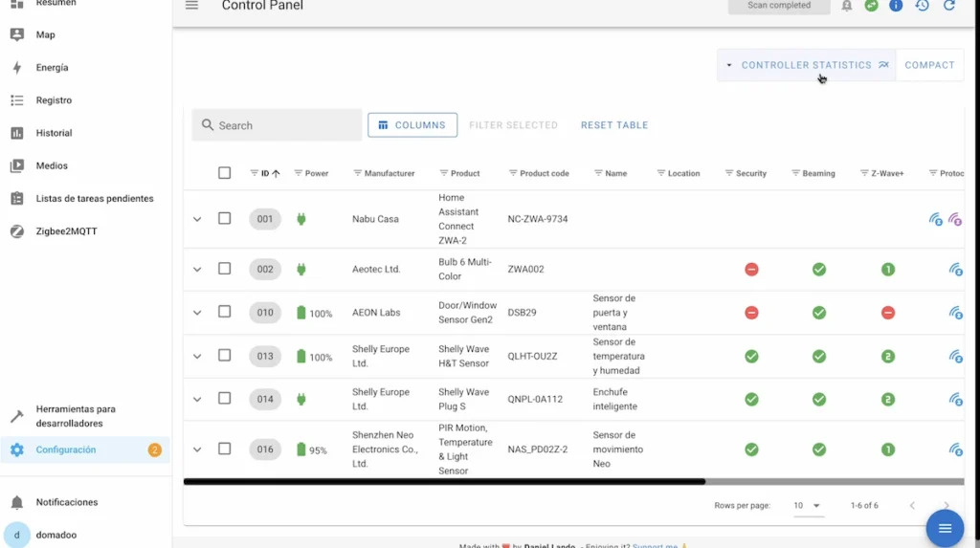Click the Configuración gear icon
This screenshot has width=980, height=548.
click(x=17, y=449)
